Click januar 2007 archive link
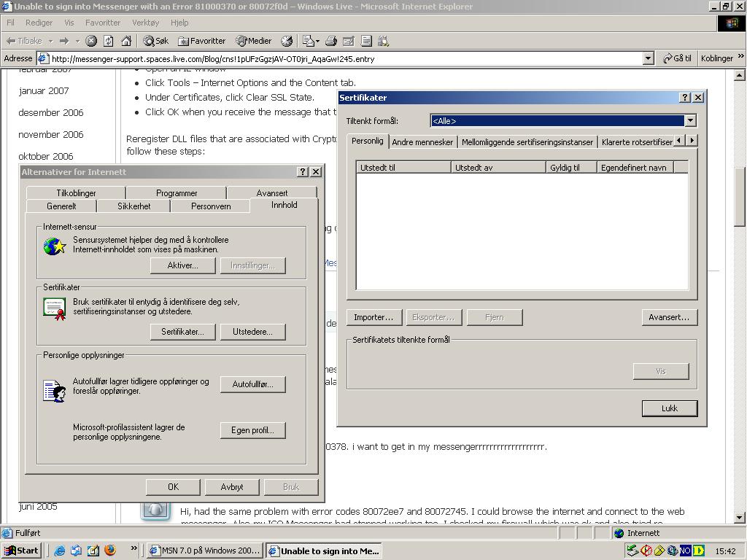This screenshot has width=747, height=560. pos(44,91)
